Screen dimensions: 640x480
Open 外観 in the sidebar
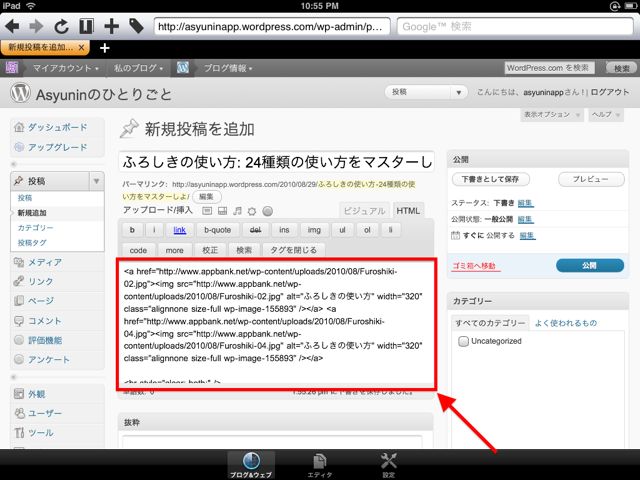[36, 394]
